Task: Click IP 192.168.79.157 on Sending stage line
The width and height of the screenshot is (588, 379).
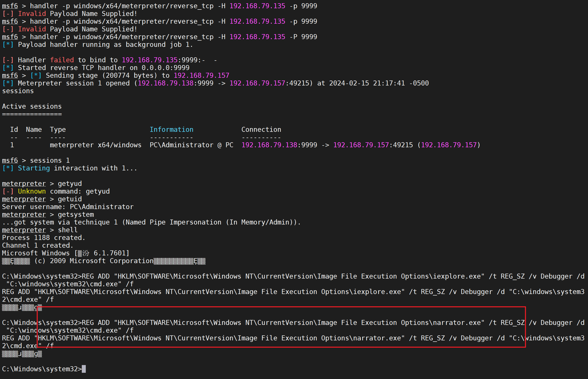Action: point(201,75)
